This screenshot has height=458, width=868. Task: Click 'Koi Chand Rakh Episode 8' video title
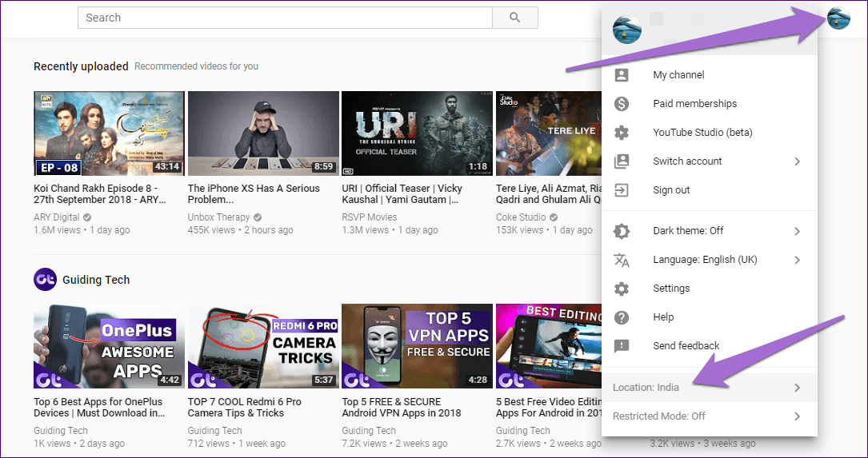pos(100,194)
